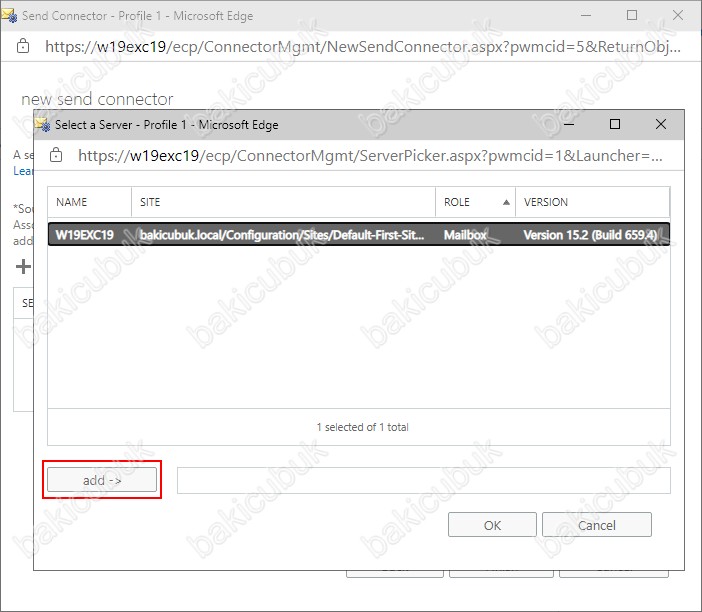This screenshot has height=612, width=702.
Task: Click the bakicubuk.local site path cell
Action: tap(282, 235)
